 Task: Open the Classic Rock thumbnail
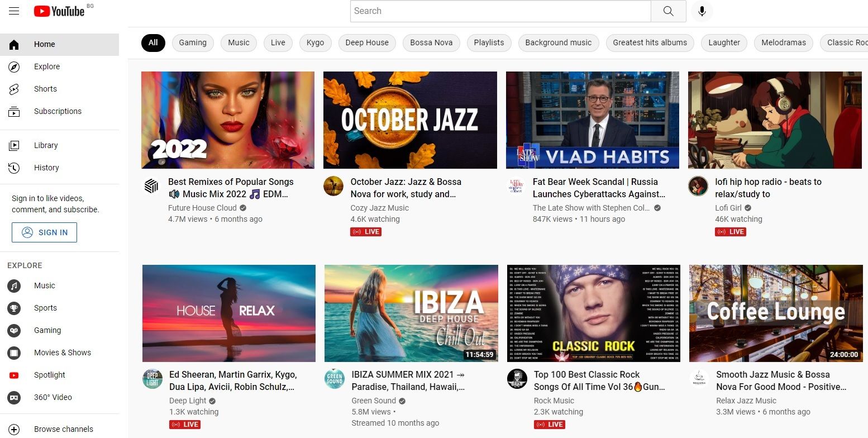pos(594,313)
